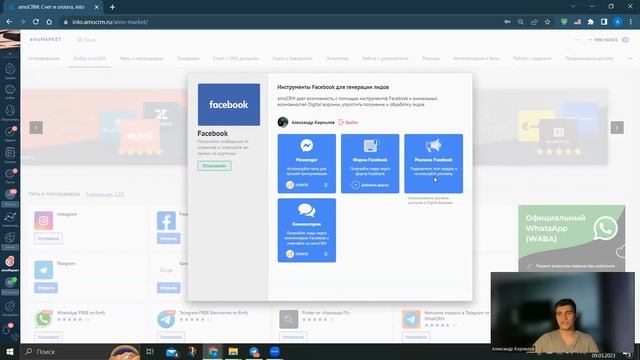Bookmark this page with star icon
The width and height of the screenshot is (640, 360).
tap(547, 22)
